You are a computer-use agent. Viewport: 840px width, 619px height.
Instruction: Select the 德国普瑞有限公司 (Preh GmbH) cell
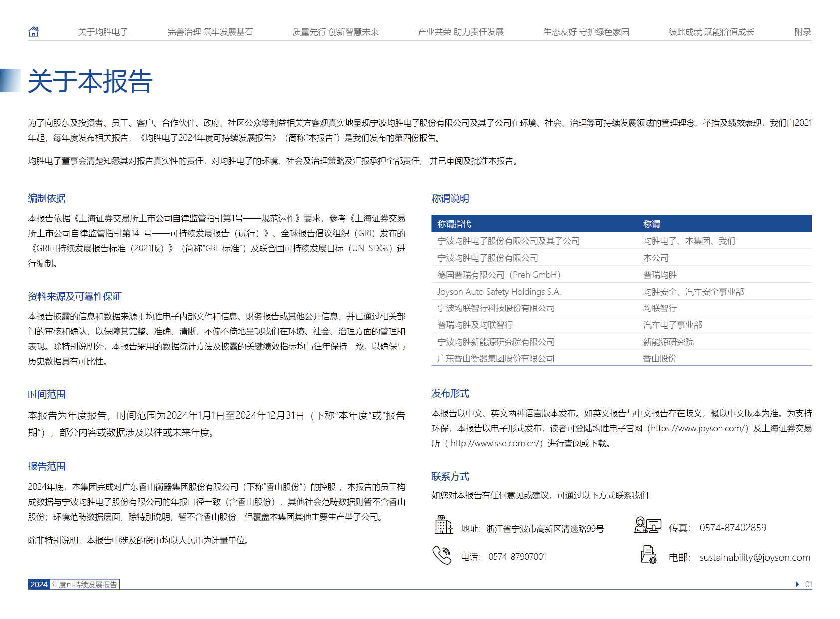point(499,275)
